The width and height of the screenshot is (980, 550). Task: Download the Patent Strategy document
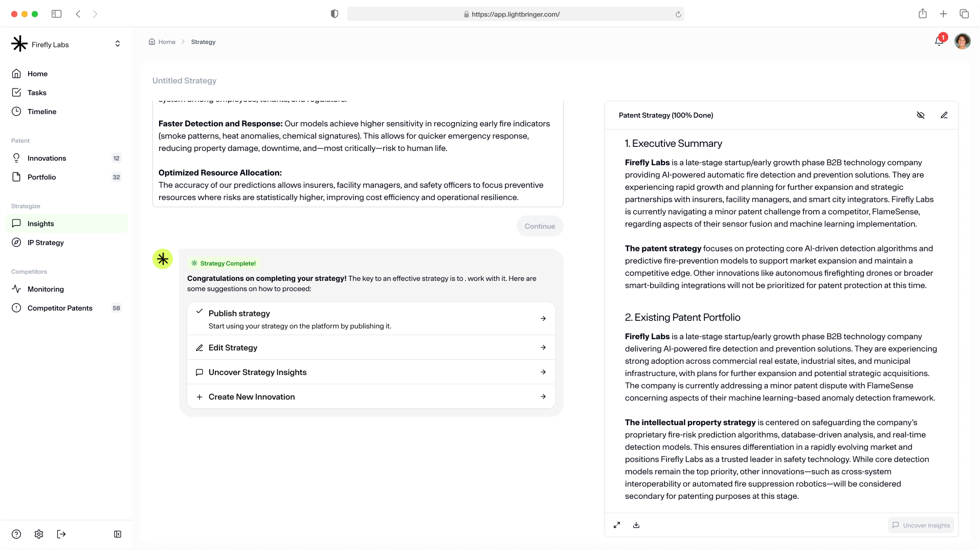636,525
